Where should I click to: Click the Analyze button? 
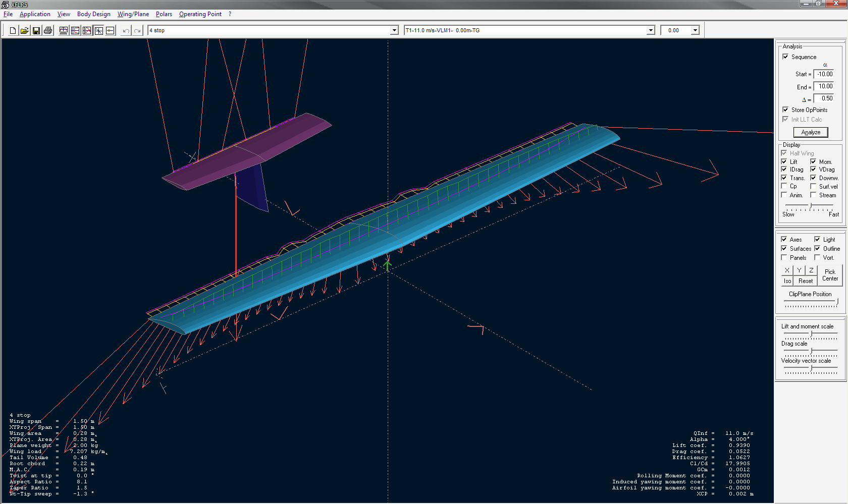coord(811,132)
